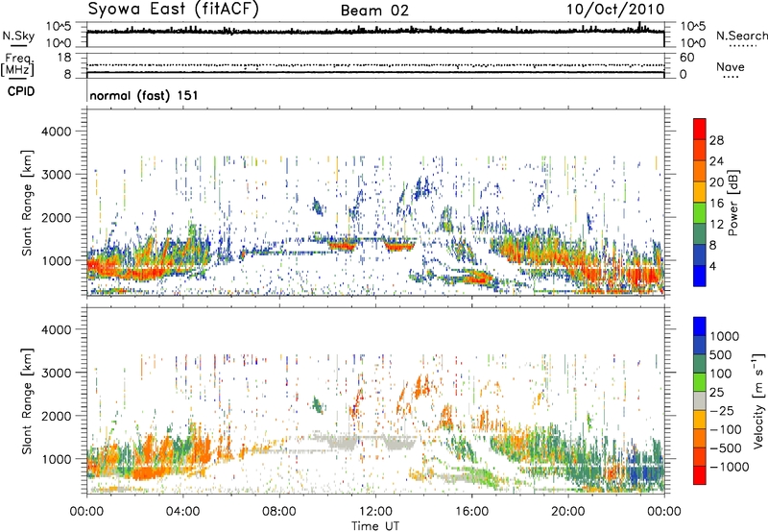768x532 pixels.
Task: Click the '2000' tick on the velocity panel
Action: pyautogui.click(x=58, y=416)
